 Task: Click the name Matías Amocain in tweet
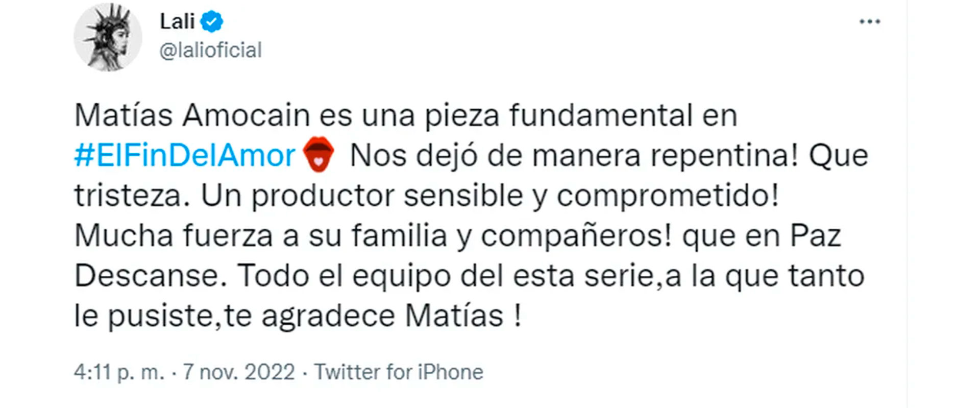pos(192,115)
